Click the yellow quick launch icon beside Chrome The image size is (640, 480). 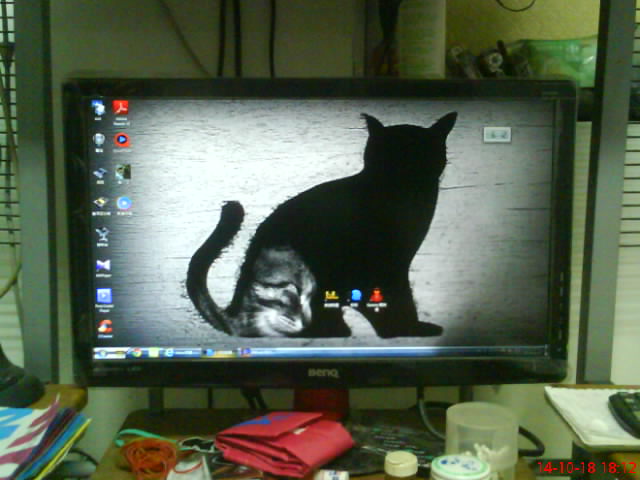pos(153,353)
